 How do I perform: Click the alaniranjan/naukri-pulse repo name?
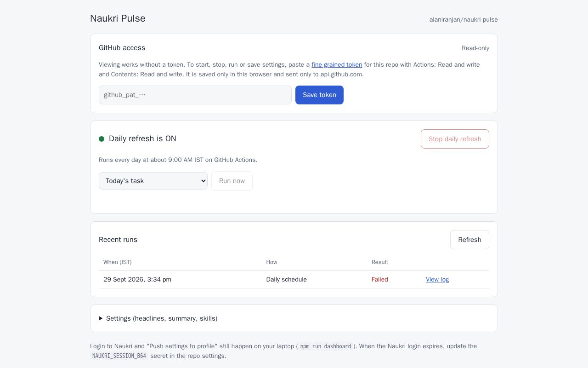point(464,19)
